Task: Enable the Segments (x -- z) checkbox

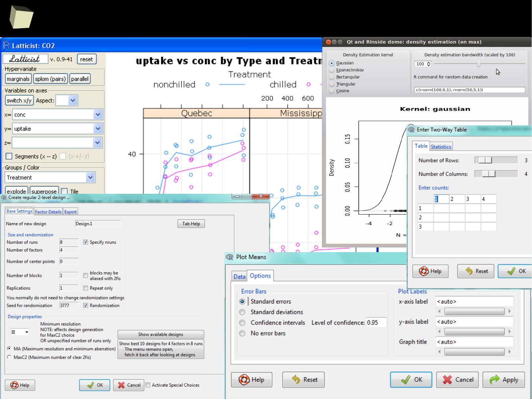Action: click(9, 156)
